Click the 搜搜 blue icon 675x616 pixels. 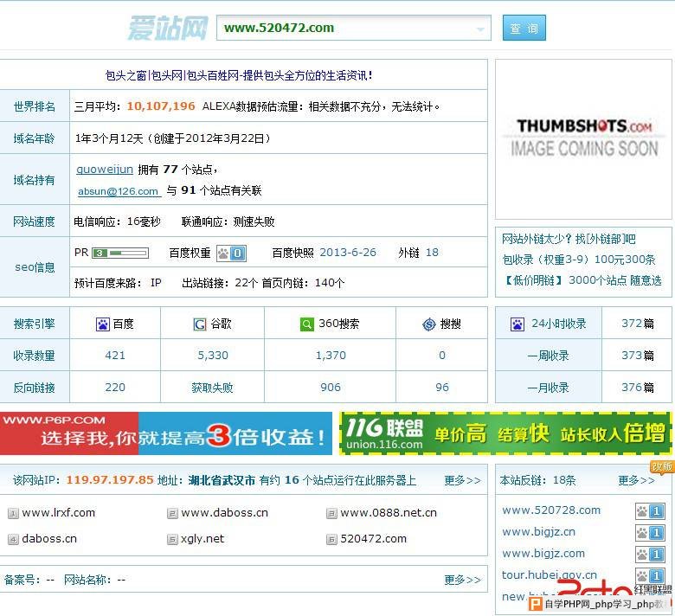(x=429, y=324)
